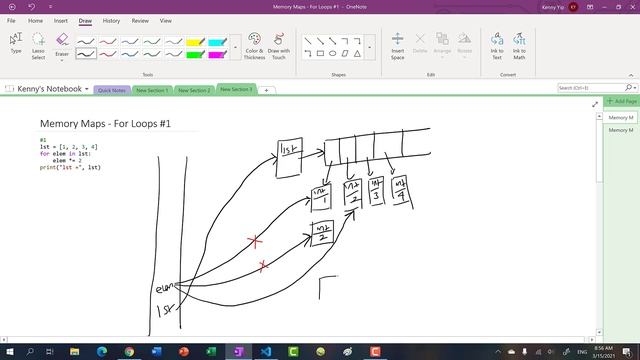640x360 pixels.
Task: Undo the last action
Action: click(x=31, y=7)
